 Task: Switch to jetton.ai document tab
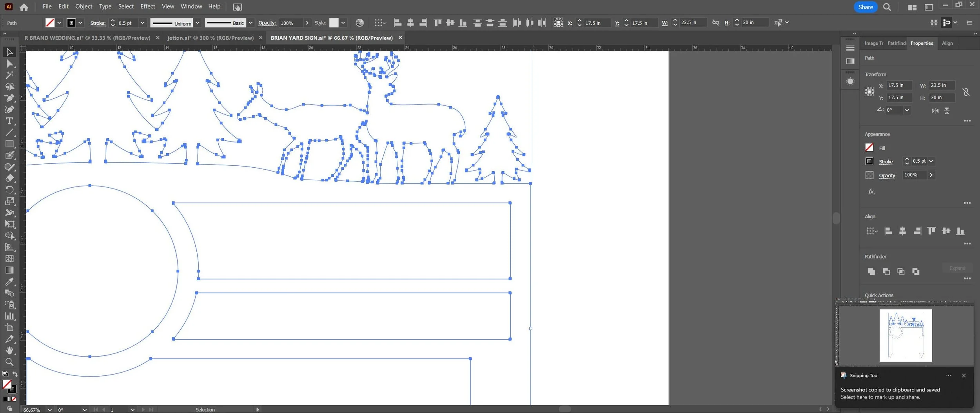(211, 38)
